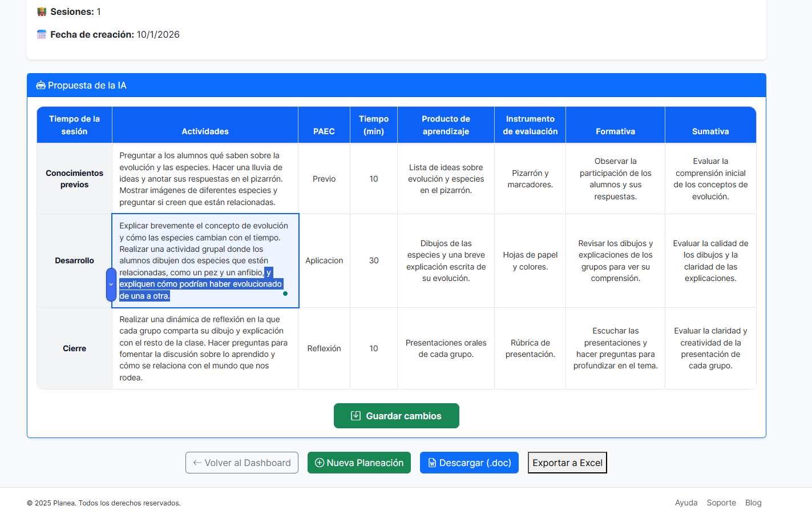
Task: Click the Rúbrica de presentación cell
Action: point(530,348)
